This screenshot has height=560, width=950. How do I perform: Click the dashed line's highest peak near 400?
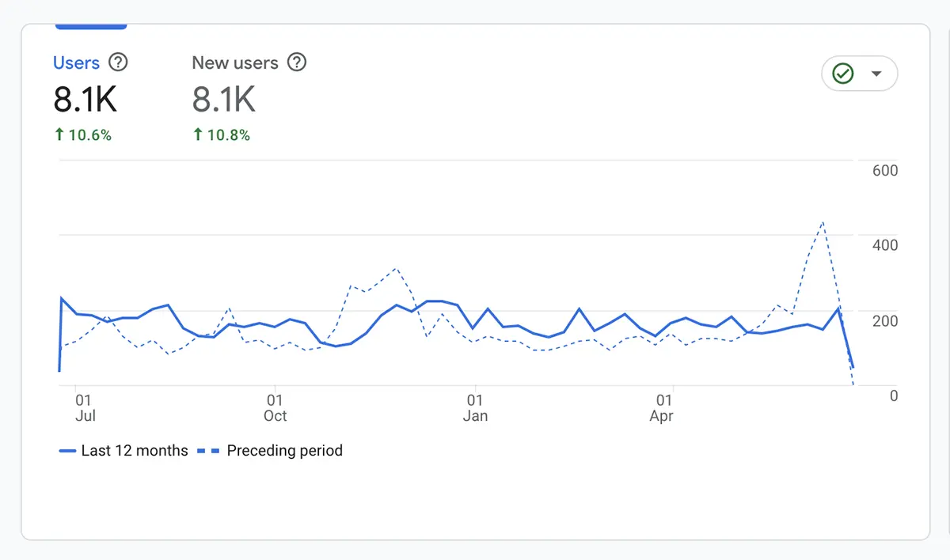(x=823, y=222)
